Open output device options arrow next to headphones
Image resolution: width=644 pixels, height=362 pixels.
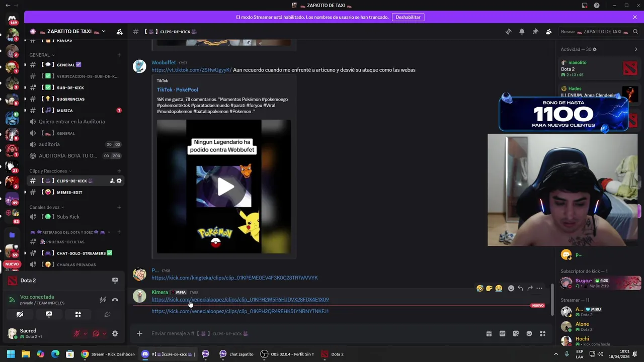pos(104,333)
